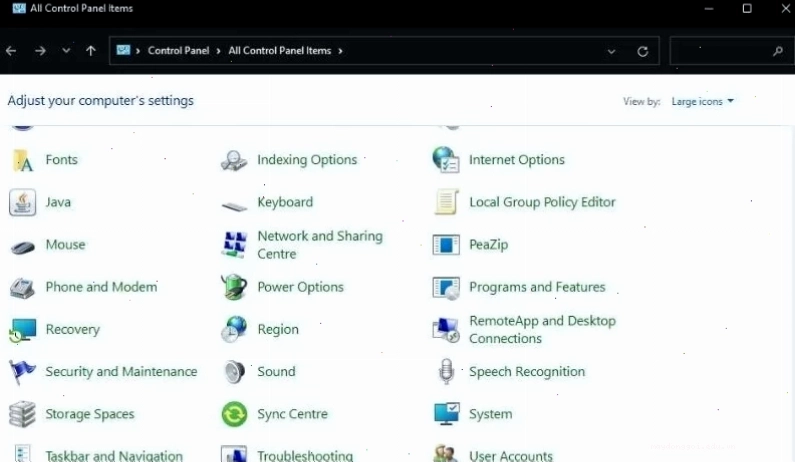
Task: Open the Fonts text link
Action: pos(61,160)
